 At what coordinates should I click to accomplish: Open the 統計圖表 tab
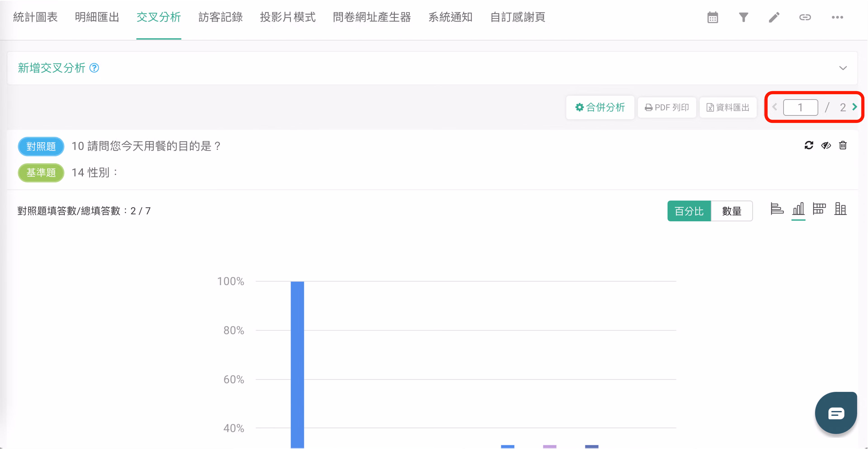(35, 17)
